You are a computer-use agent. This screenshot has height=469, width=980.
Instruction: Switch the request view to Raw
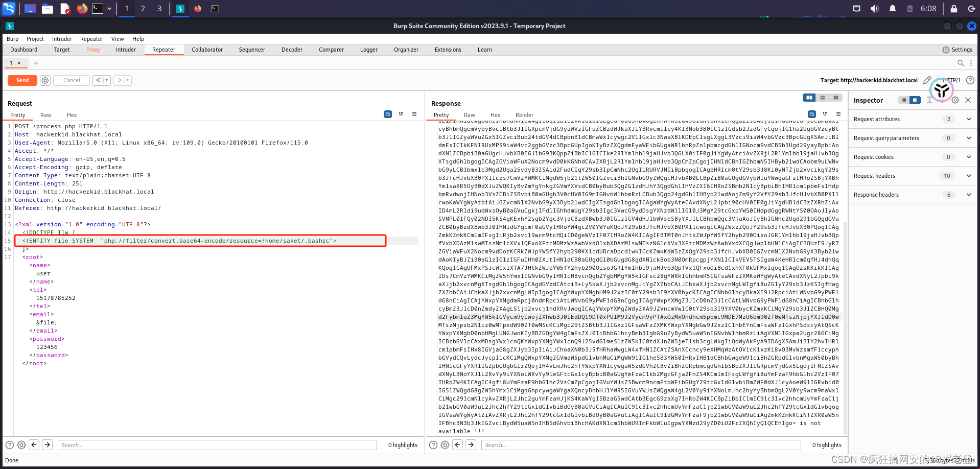(x=46, y=115)
